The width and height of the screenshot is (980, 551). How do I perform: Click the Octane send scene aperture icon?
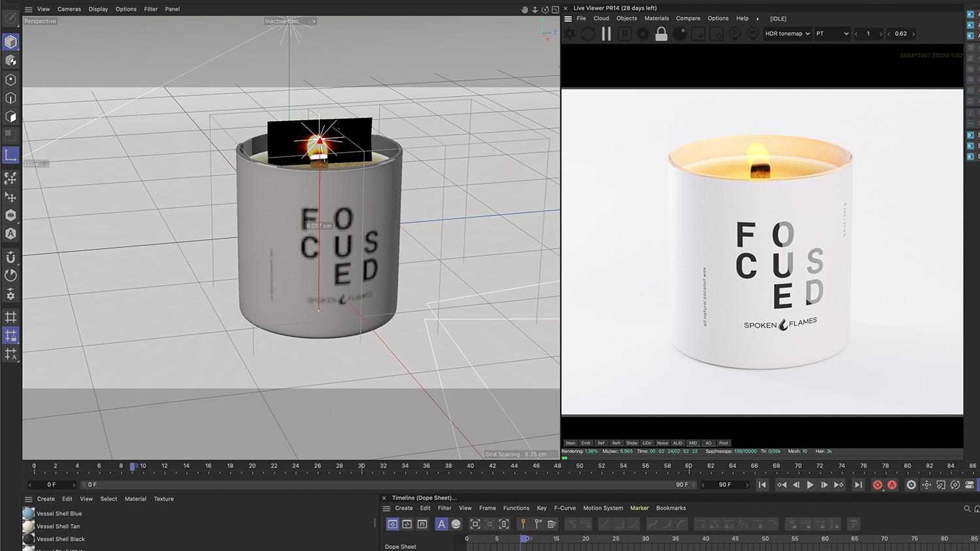(570, 34)
